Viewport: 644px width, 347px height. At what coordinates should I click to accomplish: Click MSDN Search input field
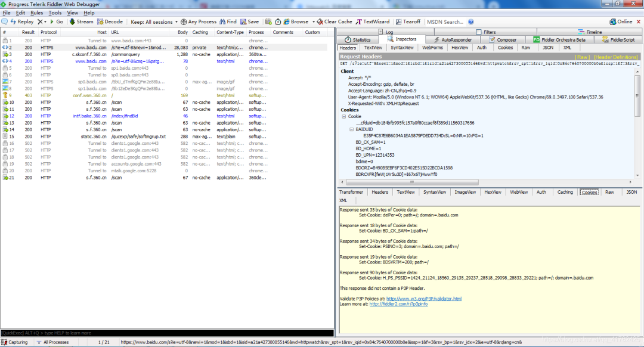click(445, 22)
